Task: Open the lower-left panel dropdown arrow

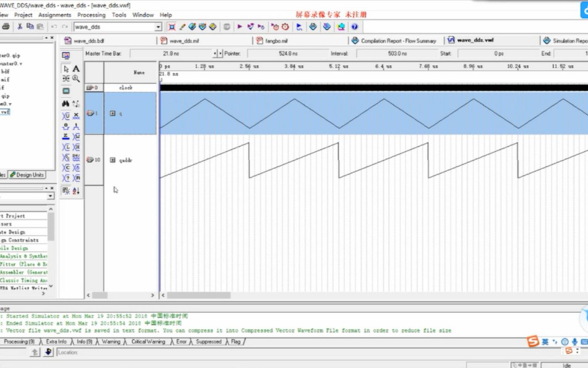Action: click(x=50, y=196)
